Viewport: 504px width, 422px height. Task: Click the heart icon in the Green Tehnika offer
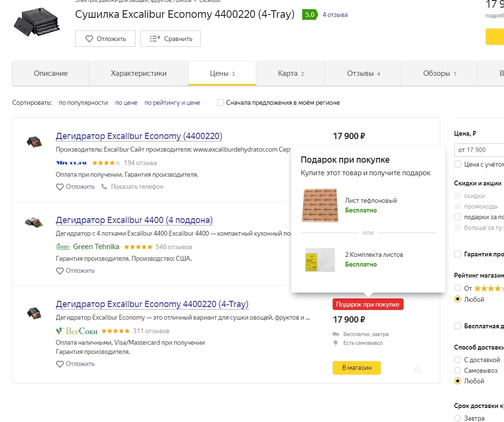(x=60, y=271)
